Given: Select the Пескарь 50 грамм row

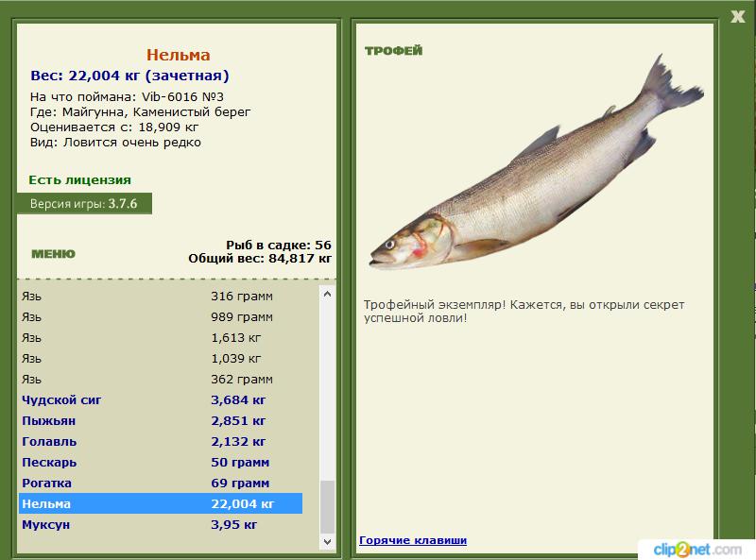Looking at the screenshot, I should pyautogui.click(x=161, y=462).
